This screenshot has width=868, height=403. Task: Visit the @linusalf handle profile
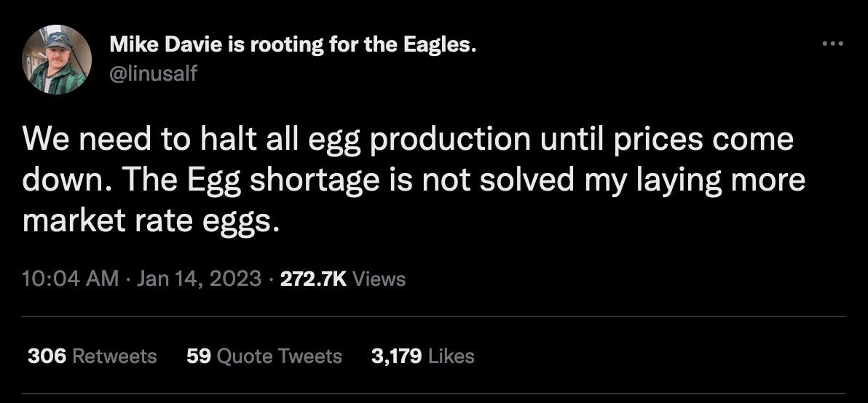point(153,73)
